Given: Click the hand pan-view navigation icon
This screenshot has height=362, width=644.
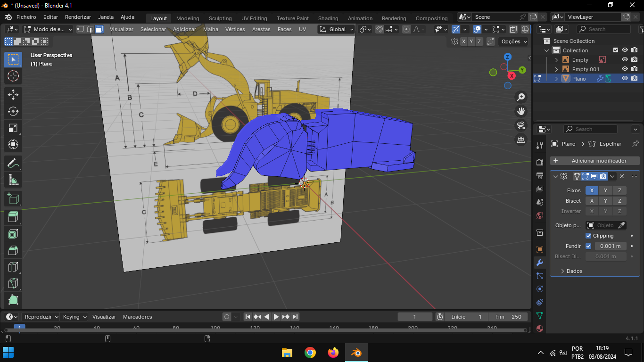Looking at the screenshot, I should click(521, 111).
